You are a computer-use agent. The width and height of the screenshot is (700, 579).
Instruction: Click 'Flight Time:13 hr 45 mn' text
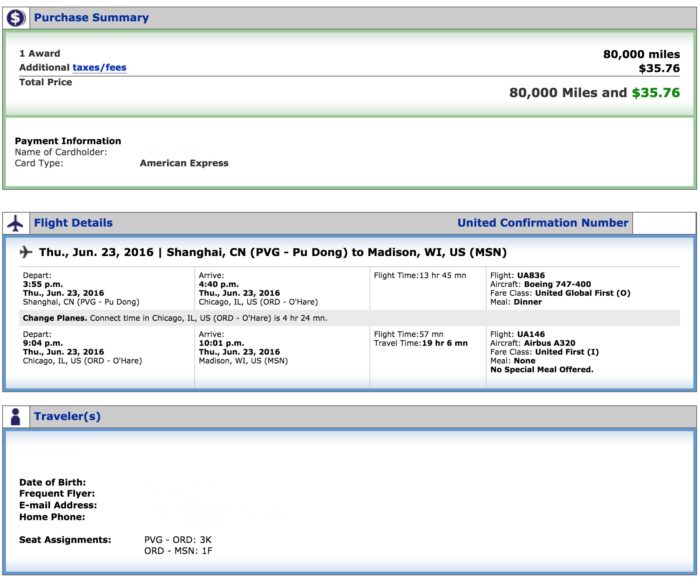pyautogui.click(x=420, y=275)
